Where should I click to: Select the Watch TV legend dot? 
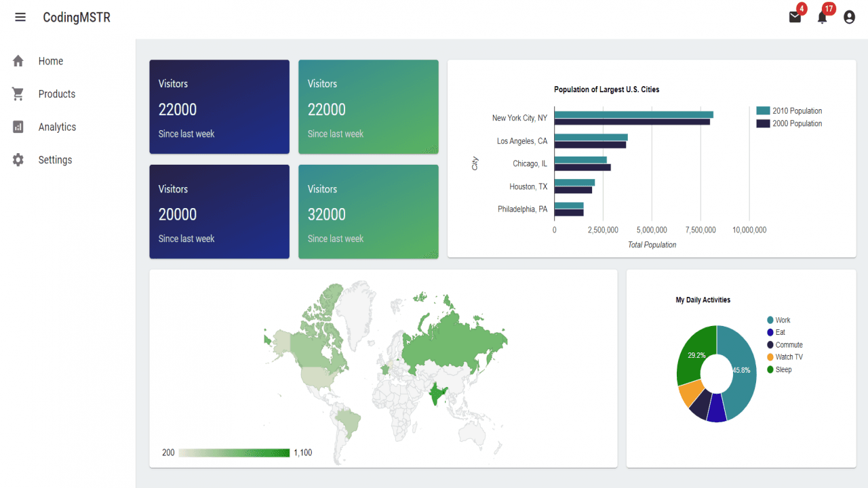pyautogui.click(x=770, y=357)
